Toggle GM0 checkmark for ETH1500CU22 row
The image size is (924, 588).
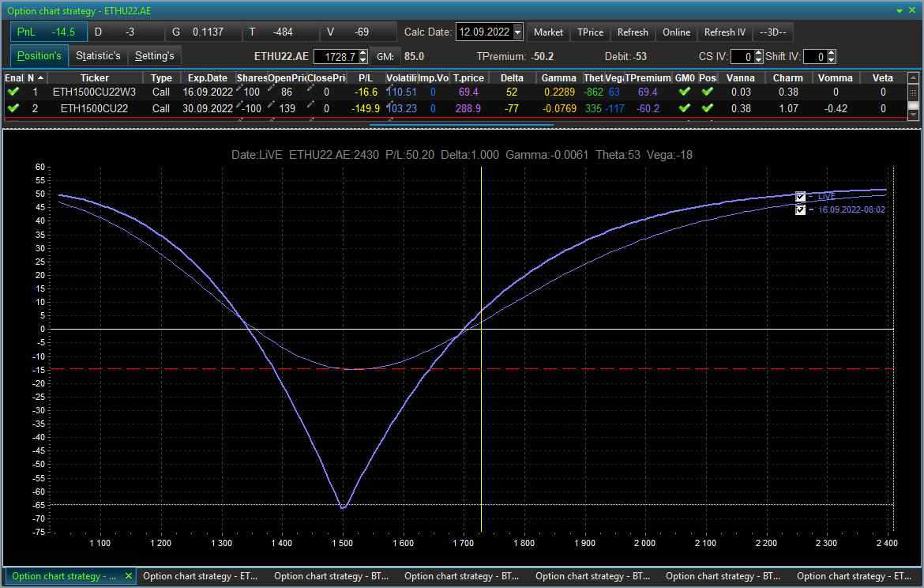point(684,108)
